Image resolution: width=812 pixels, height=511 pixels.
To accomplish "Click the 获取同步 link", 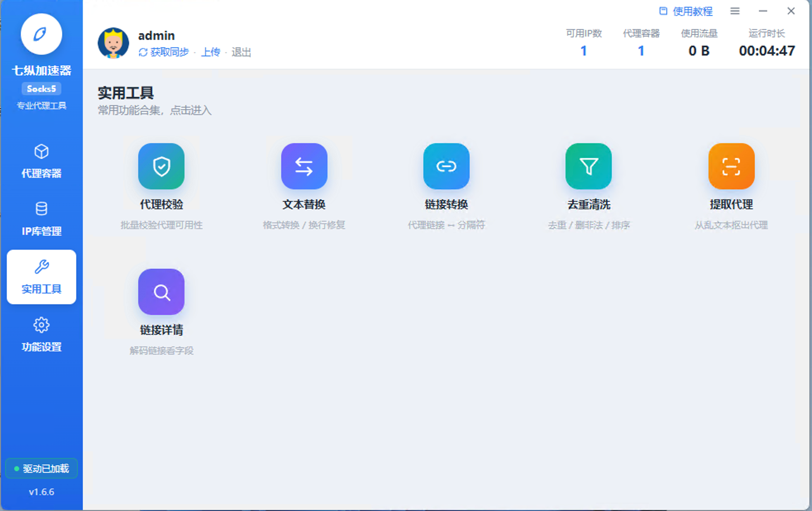I will (170, 53).
